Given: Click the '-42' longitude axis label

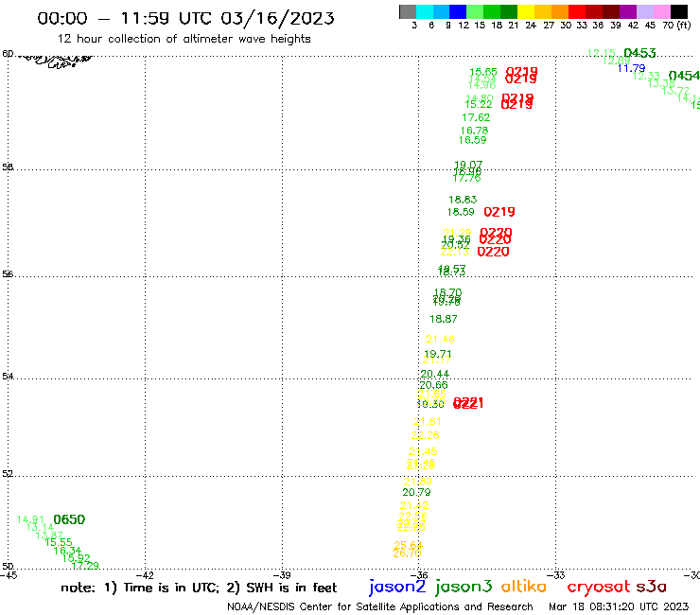Looking at the screenshot, I should tap(146, 575).
